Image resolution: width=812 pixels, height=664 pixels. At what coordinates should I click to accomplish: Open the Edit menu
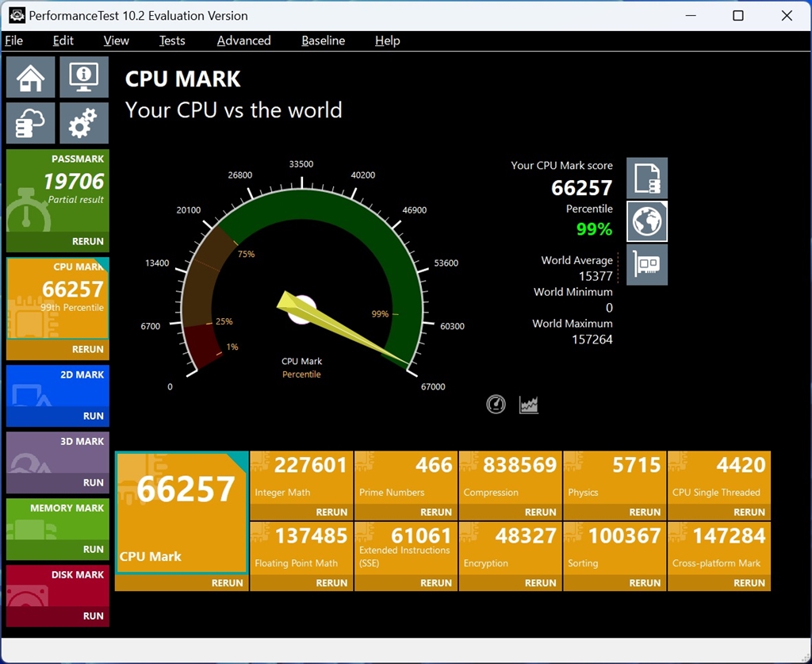tap(63, 40)
